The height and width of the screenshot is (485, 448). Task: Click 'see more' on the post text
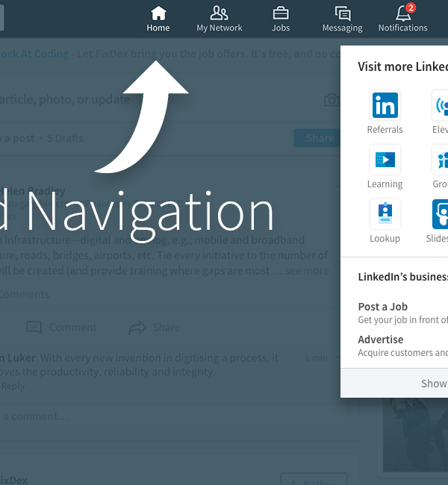click(307, 271)
